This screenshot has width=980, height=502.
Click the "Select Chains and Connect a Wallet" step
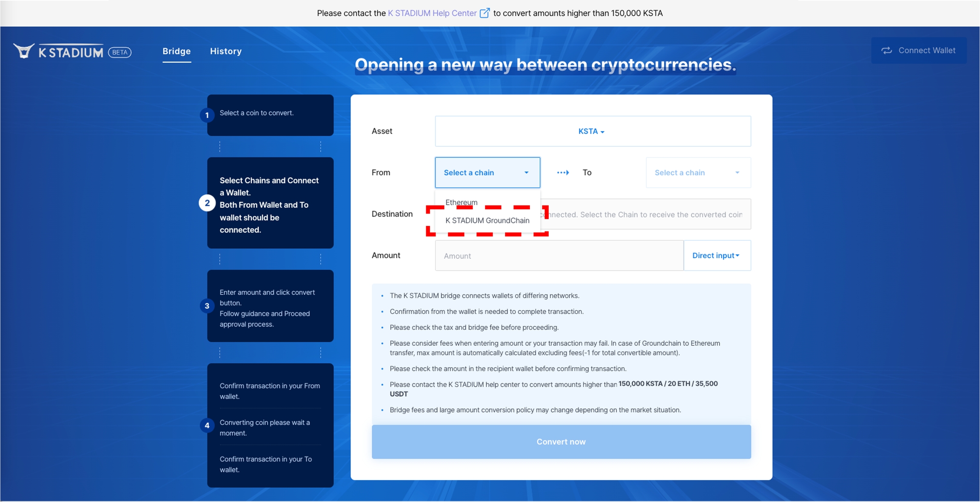point(270,203)
